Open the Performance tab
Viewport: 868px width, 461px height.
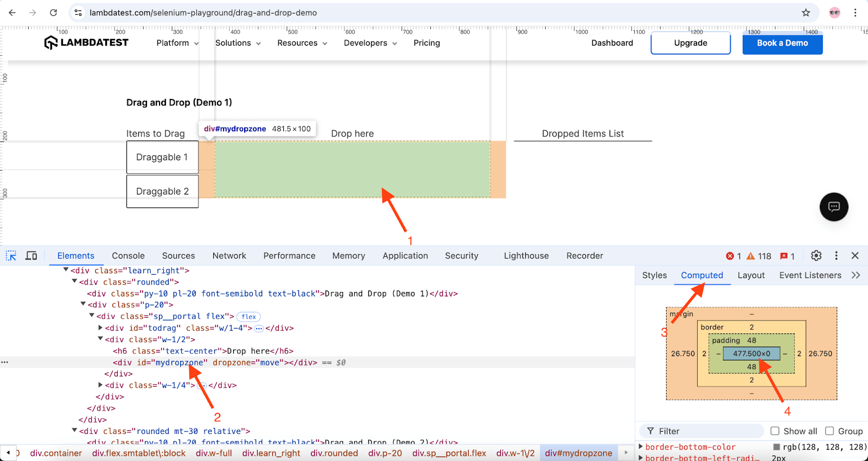tap(289, 256)
